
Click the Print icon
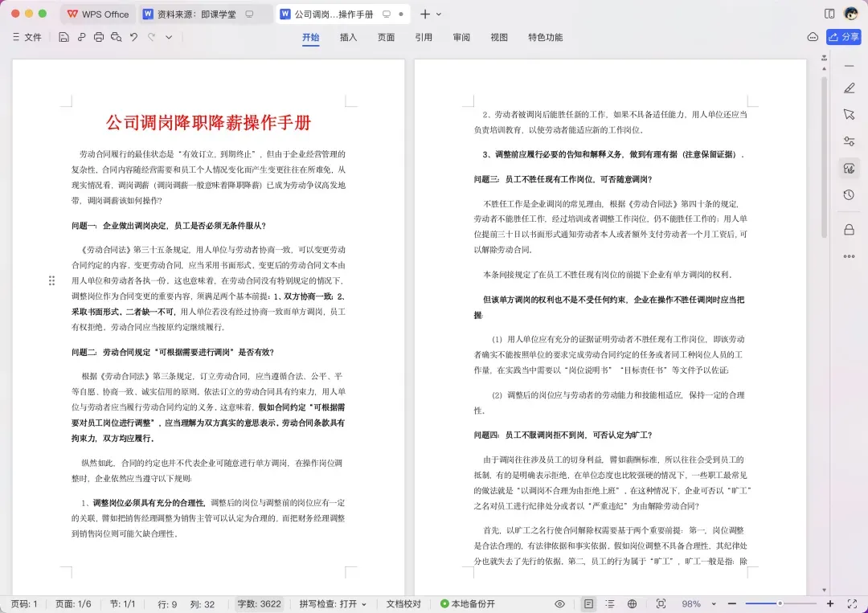point(99,37)
